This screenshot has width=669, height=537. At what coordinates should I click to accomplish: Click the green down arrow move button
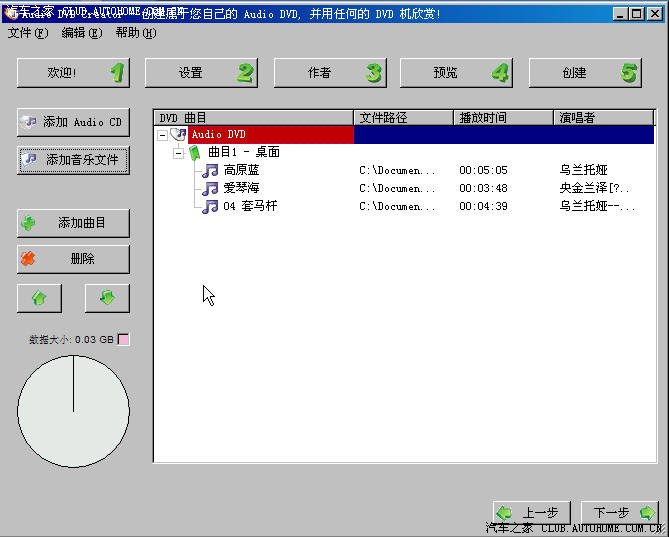click(x=107, y=298)
